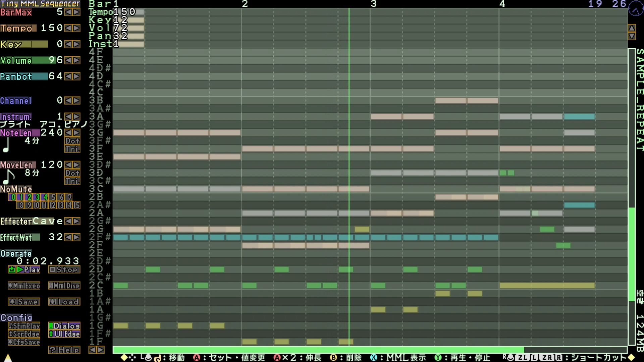The height and width of the screenshot is (362, 644).
Task: Toggle ScrEdge config option
Action: click(x=24, y=334)
